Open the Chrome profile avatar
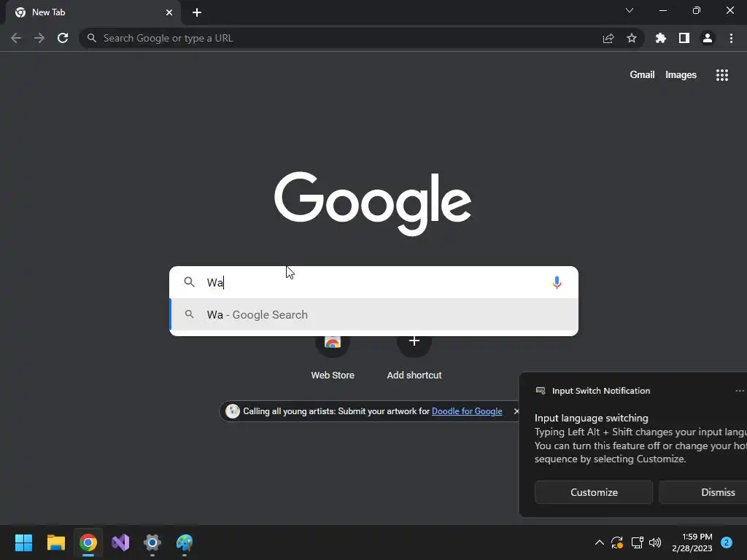The image size is (747, 560). (x=708, y=38)
